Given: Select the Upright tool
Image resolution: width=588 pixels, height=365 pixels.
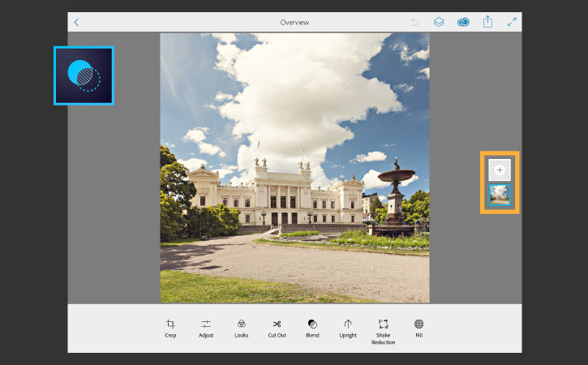Looking at the screenshot, I should 348,328.
